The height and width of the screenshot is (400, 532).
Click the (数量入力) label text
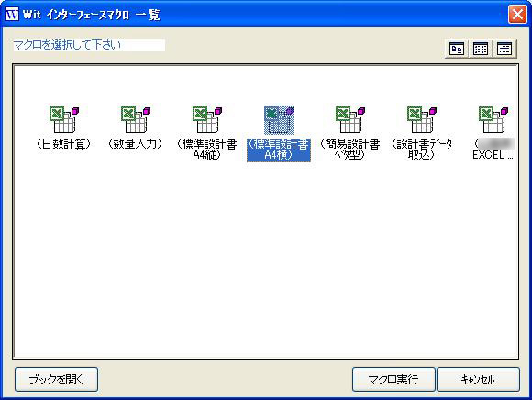[x=136, y=144]
